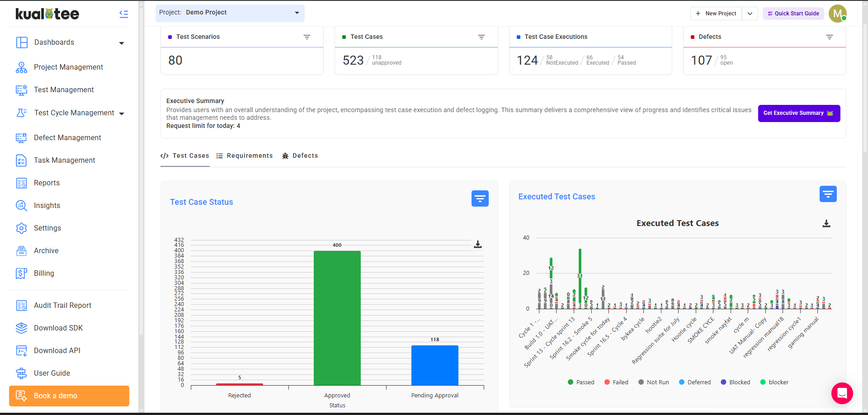Toggle the Test Case Status chart filter

coord(480,198)
